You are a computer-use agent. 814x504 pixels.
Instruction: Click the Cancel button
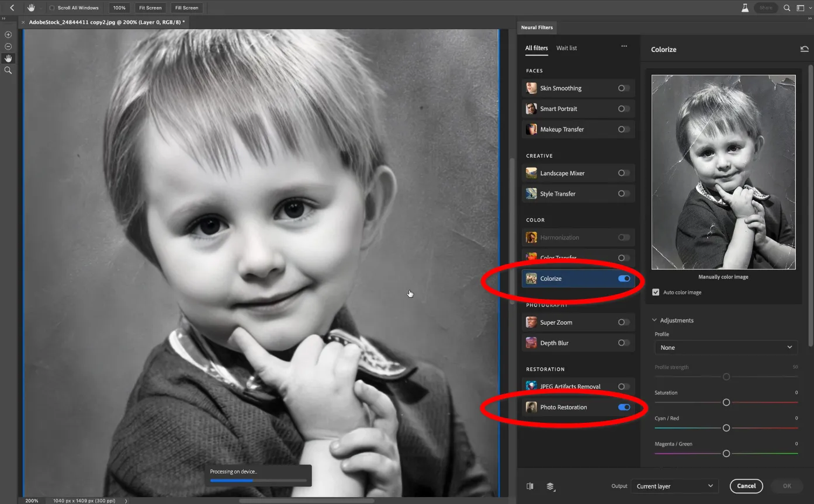pyautogui.click(x=746, y=485)
